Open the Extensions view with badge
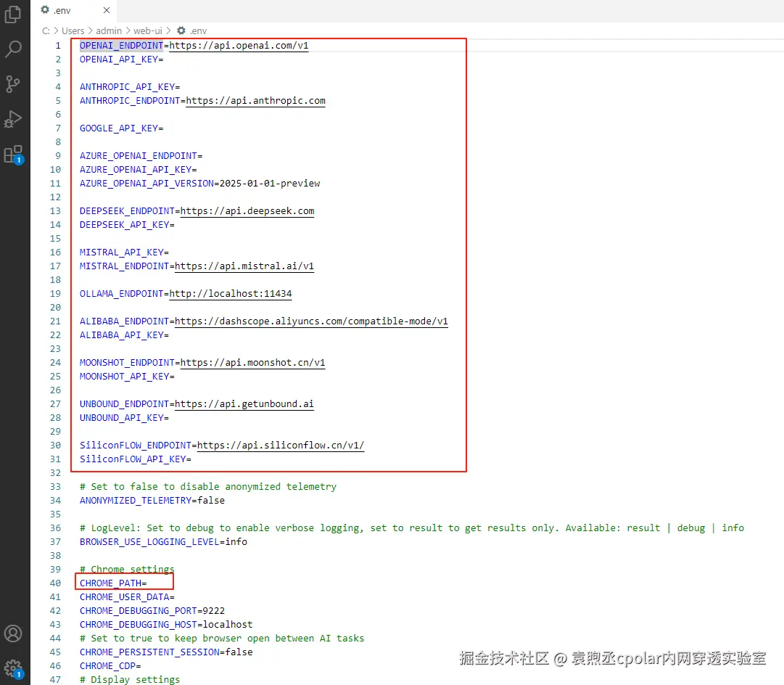The height and width of the screenshot is (685, 784). pos(13,155)
